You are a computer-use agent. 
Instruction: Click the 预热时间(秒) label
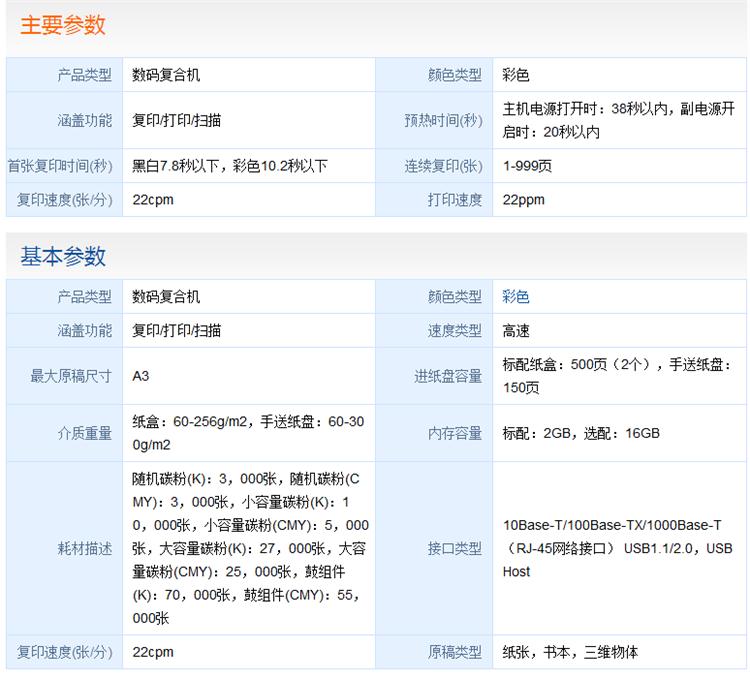pos(443,120)
